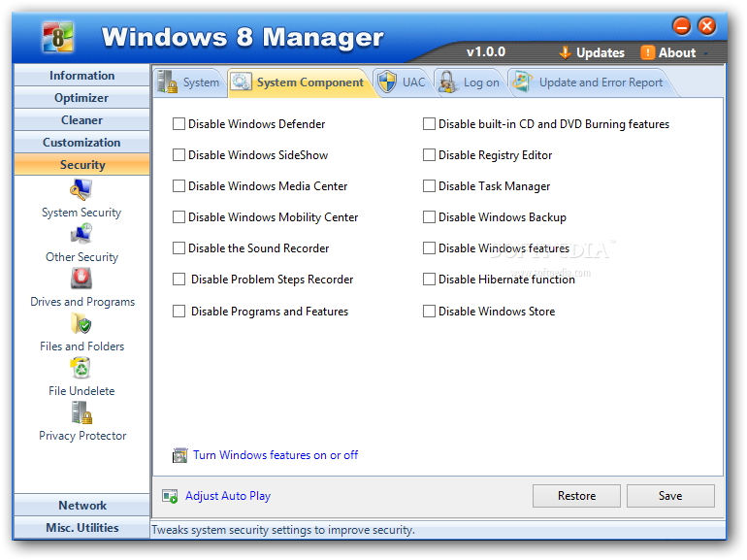Expand the Optimizer section

click(x=81, y=98)
